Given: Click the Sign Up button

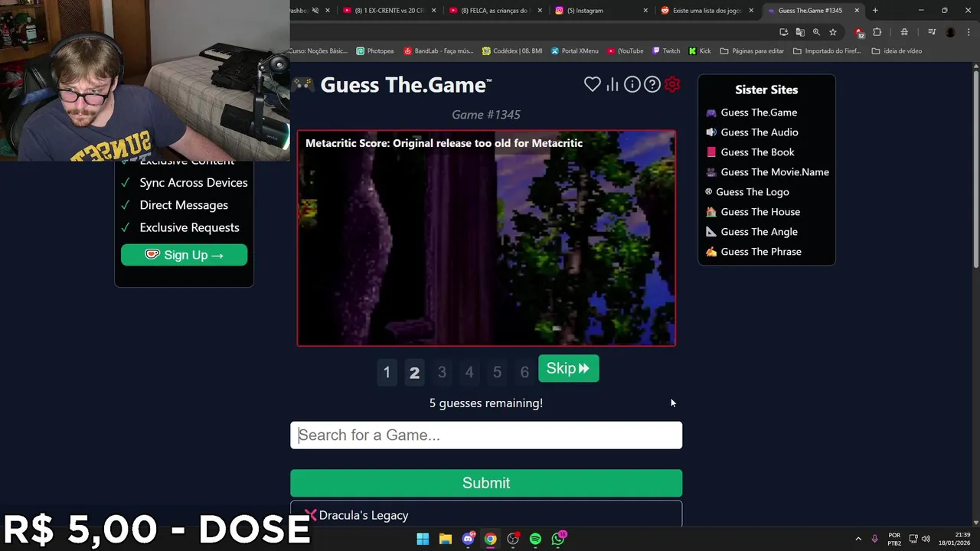Looking at the screenshot, I should click(x=184, y=255).
